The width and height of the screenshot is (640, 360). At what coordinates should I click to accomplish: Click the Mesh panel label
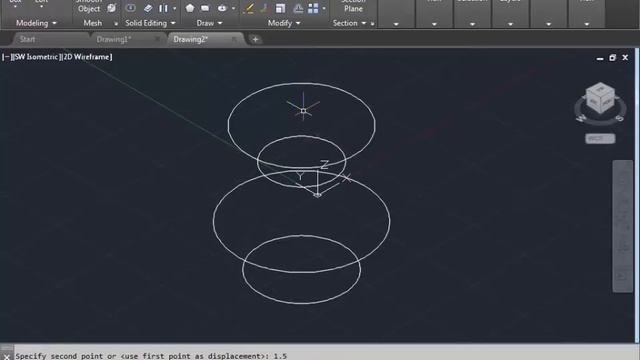coord(93,23)
